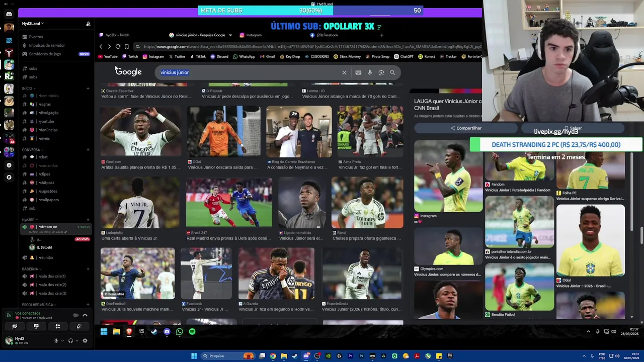The width and height of the screenshot is (644, 362).
Task: Open the •chat text channel
Action: tap(43, 157)
